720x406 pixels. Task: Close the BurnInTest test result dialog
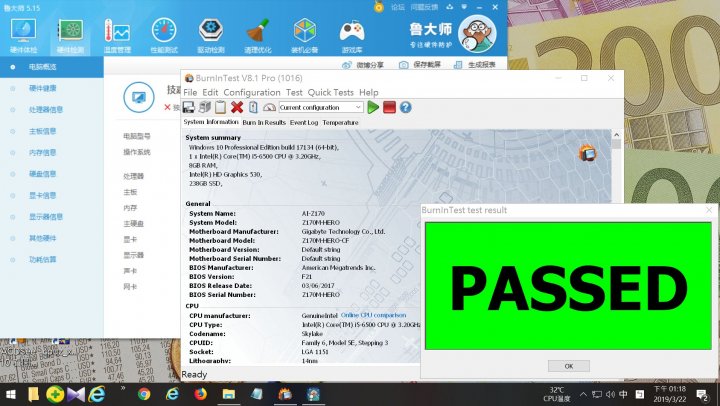[x=709, y=210]
